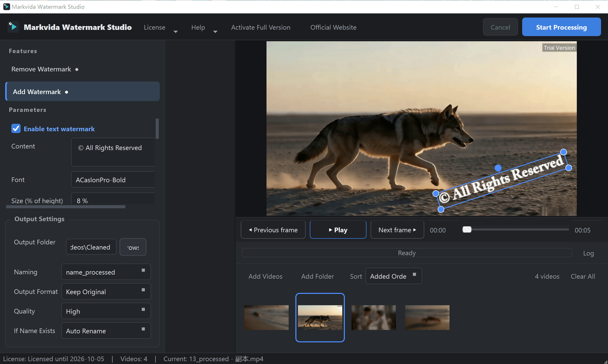This screenshot has width=608, height=364.
Task: Click the watermark rotation handle dot
Action: [498, 168]
